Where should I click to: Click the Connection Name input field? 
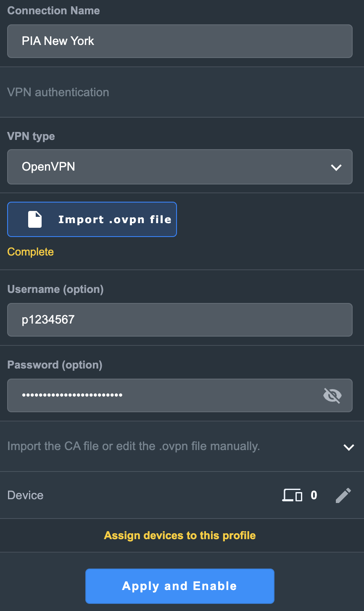[x=180, y=41]
